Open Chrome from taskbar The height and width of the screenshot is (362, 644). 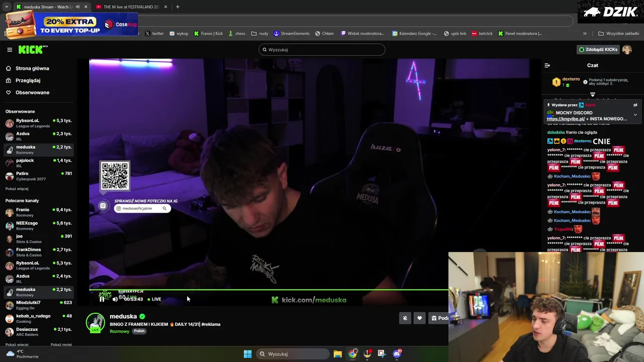coord(353,354)
